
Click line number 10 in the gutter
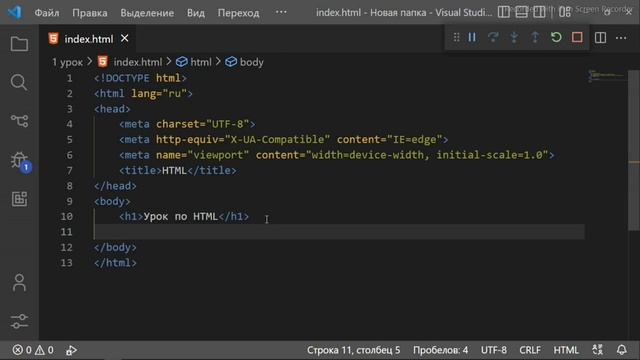tap(67, 216)
